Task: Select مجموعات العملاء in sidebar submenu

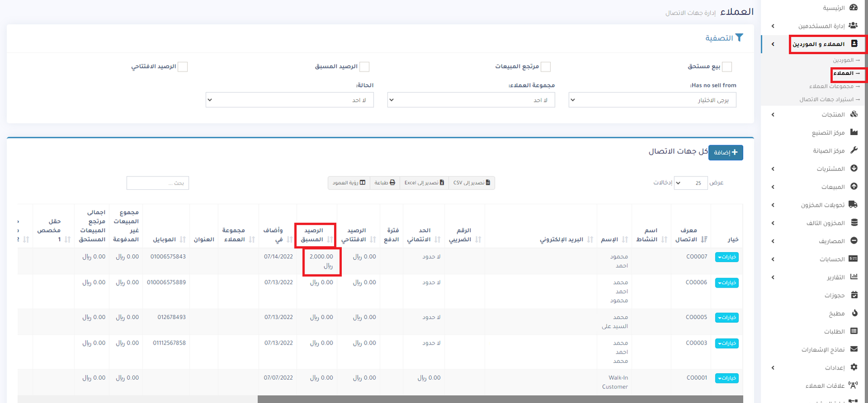Action: (x=831, y=86)
